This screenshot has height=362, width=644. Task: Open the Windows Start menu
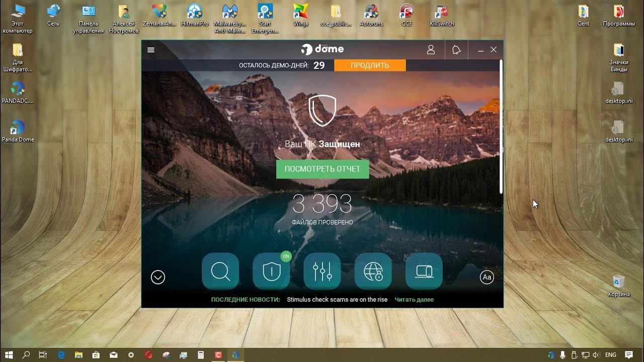point(9,355)
